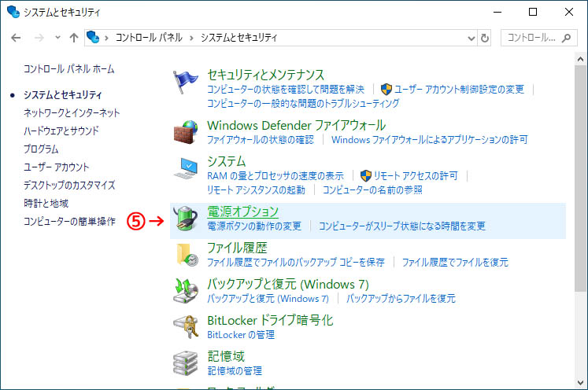Image resolution: width=588 pixels, height=390 pixels.
Task: Click the BitLocker drive lock icon
Action: tap(185, 326)
